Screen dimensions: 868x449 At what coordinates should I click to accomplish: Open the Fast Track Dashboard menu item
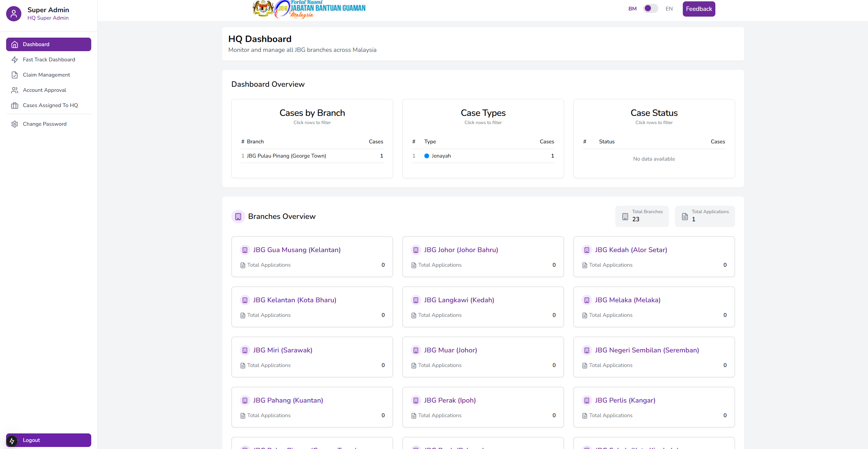49,60
